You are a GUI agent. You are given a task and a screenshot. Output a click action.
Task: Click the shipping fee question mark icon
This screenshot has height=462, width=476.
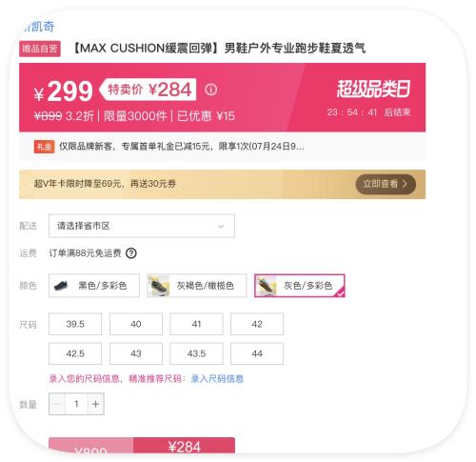131,253
